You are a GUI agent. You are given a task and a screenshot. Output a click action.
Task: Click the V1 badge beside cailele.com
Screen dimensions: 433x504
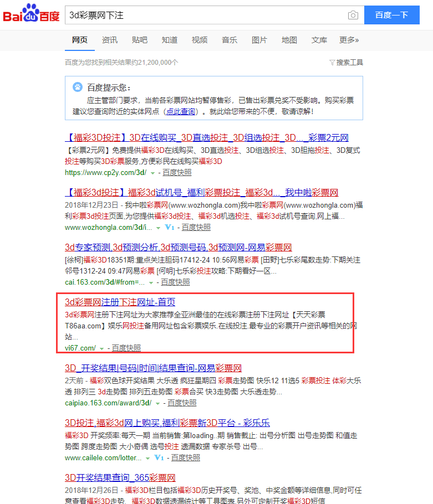(x=159, y=458)
